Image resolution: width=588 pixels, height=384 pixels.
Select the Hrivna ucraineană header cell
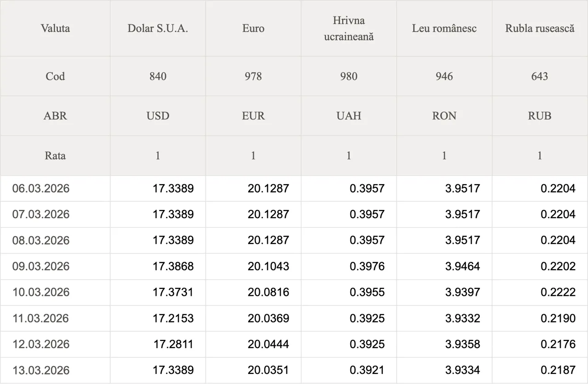point(349,28)
